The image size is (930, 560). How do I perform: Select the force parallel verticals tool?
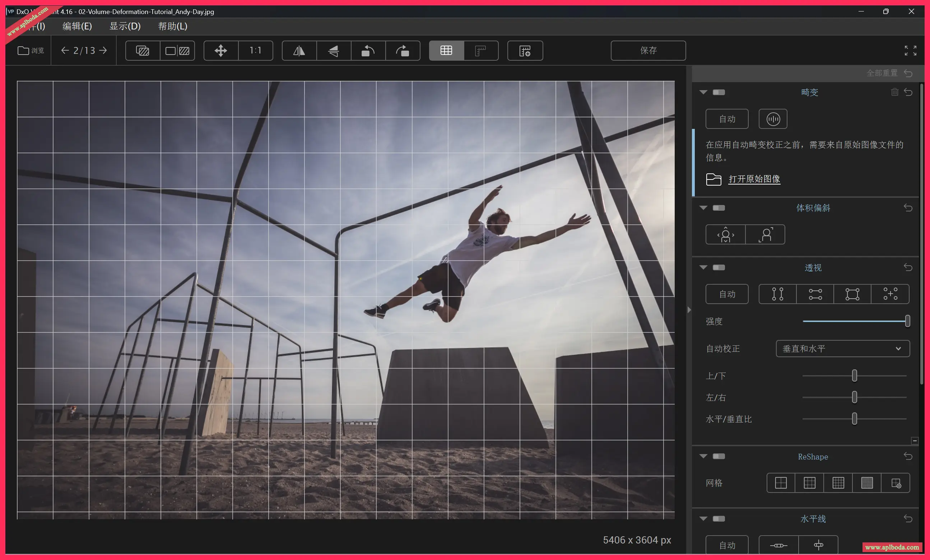777,294
